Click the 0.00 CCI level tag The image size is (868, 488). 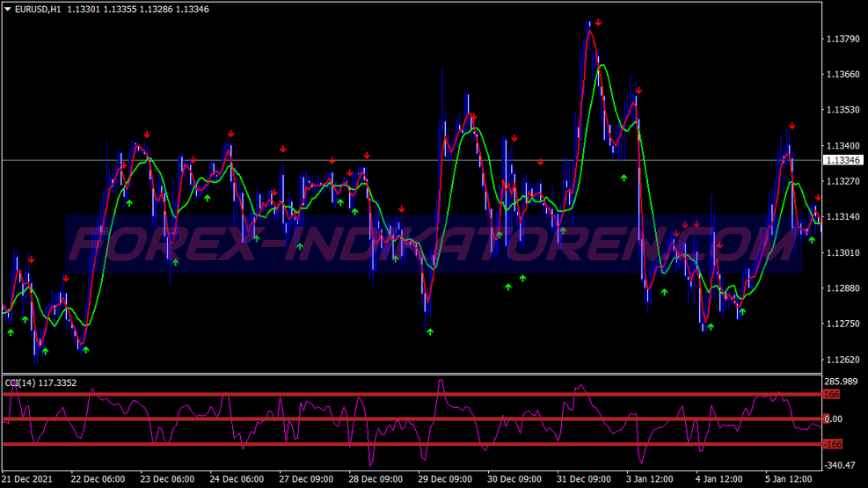coord(833,419)
